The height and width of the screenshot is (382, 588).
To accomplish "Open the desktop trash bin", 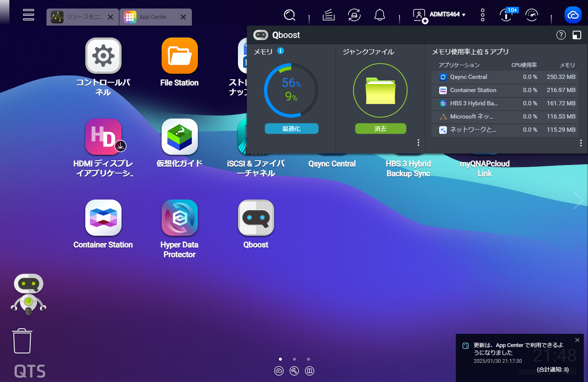I will point(22,341).
